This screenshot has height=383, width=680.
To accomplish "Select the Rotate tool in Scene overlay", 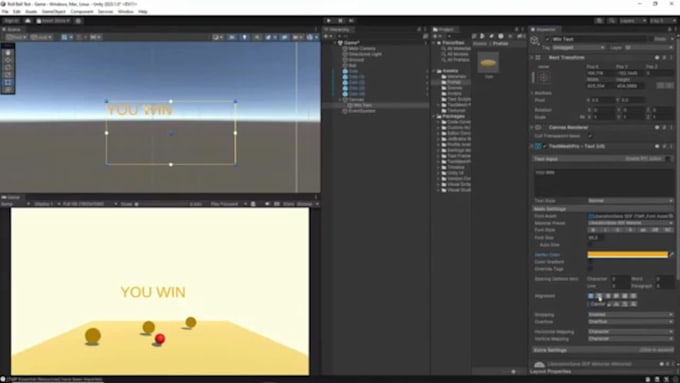I will [8, 67].
